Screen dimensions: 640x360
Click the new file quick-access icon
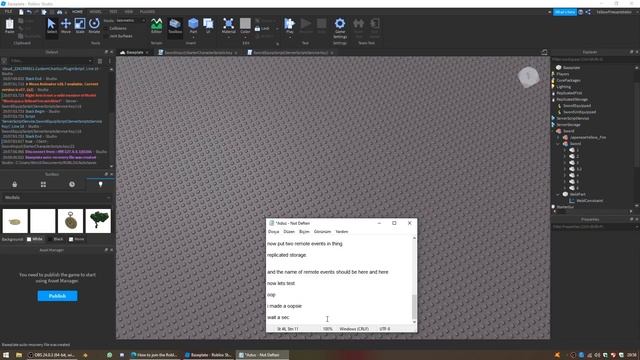[21, 12]
